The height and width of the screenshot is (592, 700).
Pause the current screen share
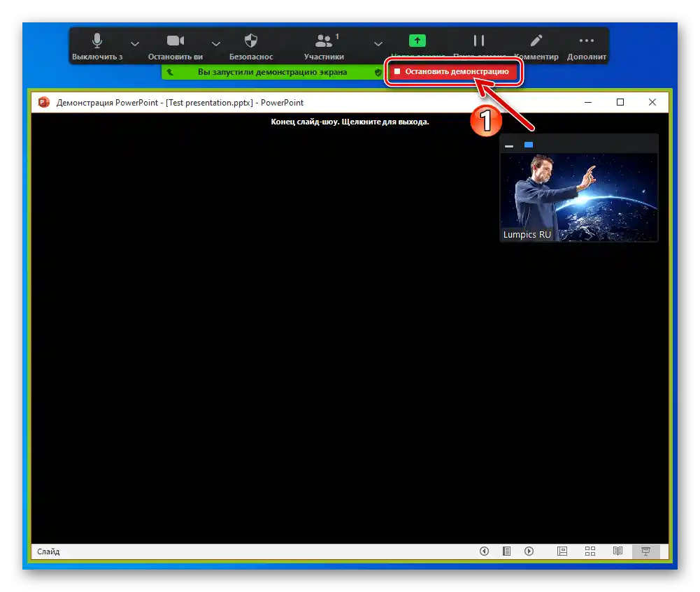[x=478, y=40]
